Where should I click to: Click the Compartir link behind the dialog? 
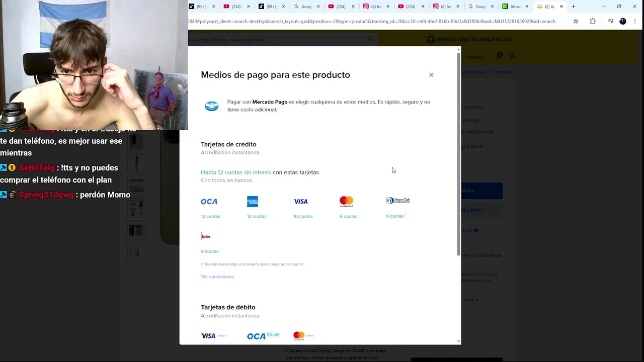[x=503, y=72]
